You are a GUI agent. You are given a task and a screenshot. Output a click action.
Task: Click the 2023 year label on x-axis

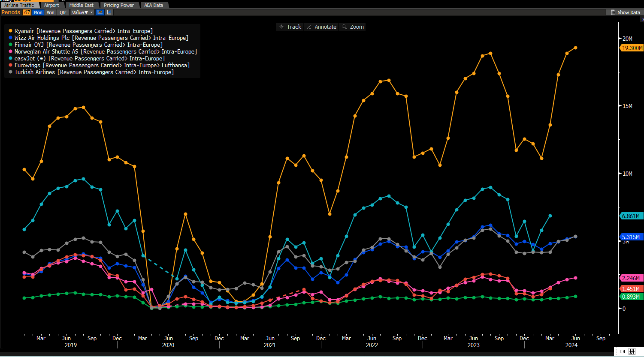pos(474,345)
